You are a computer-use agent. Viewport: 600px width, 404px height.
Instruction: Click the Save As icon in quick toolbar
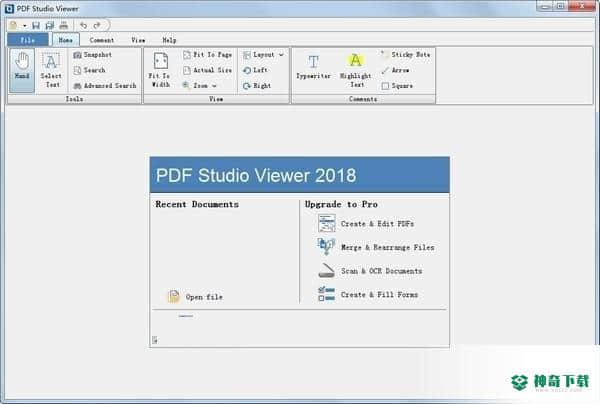pyautogui.click(x=50, y=25)
